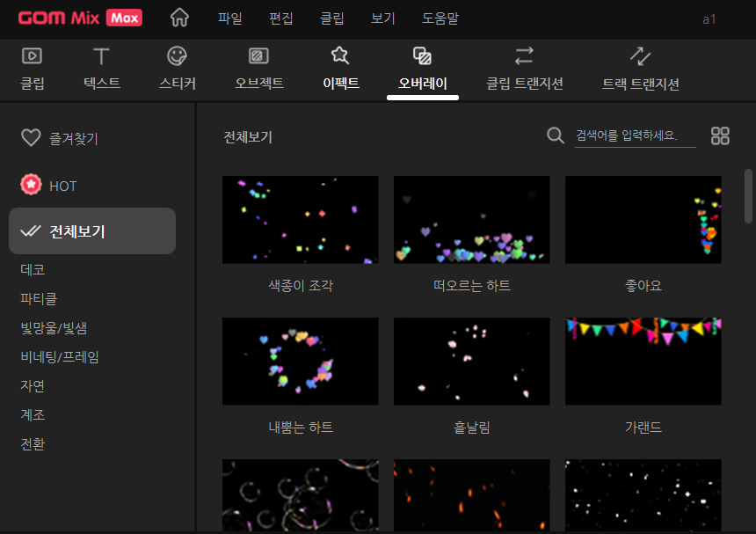Open the 도움말 menu
Viewport: 756px width, 534px height.
(x=440, y=18)
